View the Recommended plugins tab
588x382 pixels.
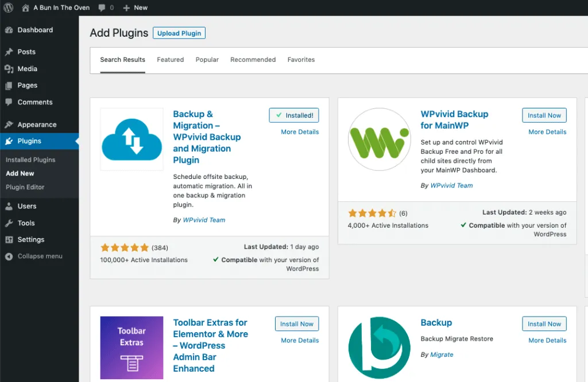point(253,60)
